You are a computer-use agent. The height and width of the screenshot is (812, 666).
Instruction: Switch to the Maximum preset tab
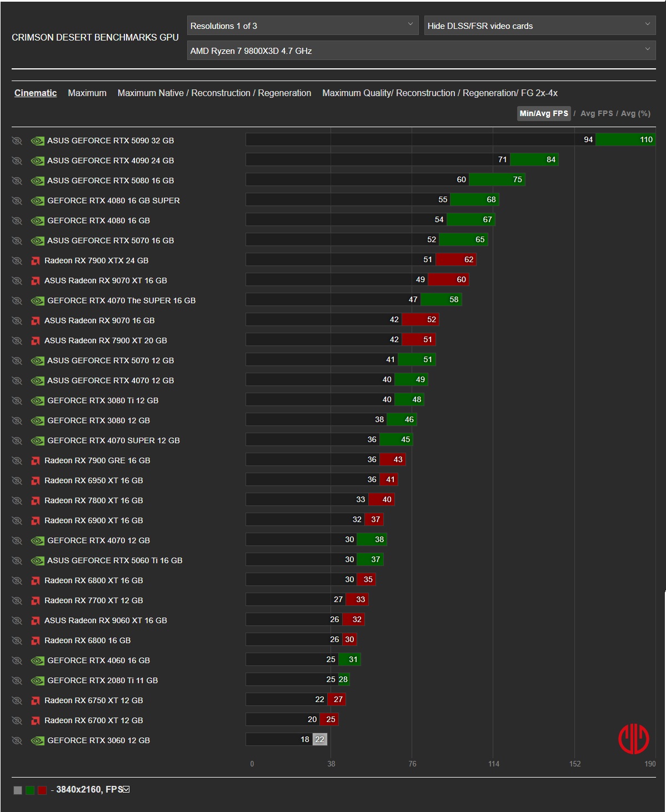tap(87, 93)
